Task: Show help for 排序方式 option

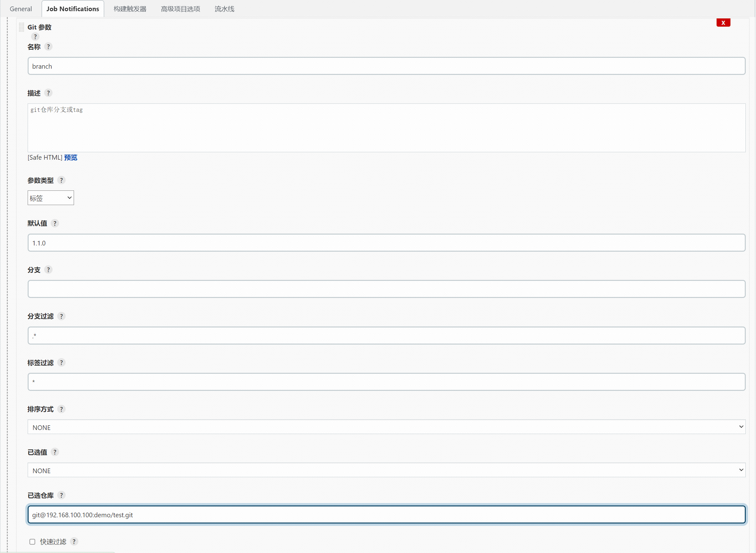Action: point(61,409)
